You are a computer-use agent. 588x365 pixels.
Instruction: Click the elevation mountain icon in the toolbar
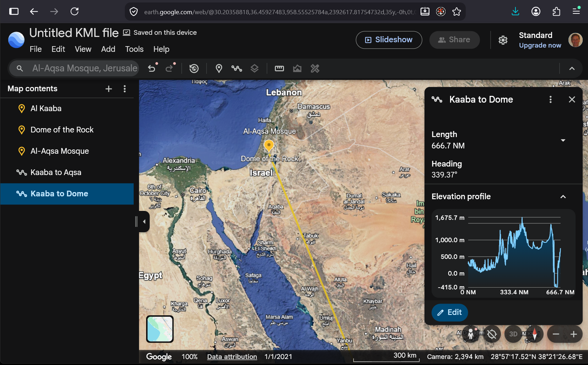[x=297, y=68]
